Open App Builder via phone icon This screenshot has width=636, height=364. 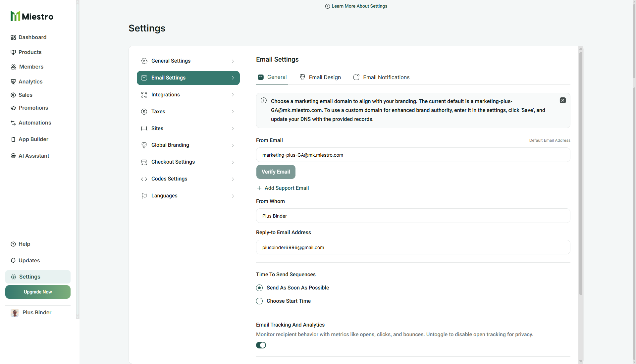(13, 139)
